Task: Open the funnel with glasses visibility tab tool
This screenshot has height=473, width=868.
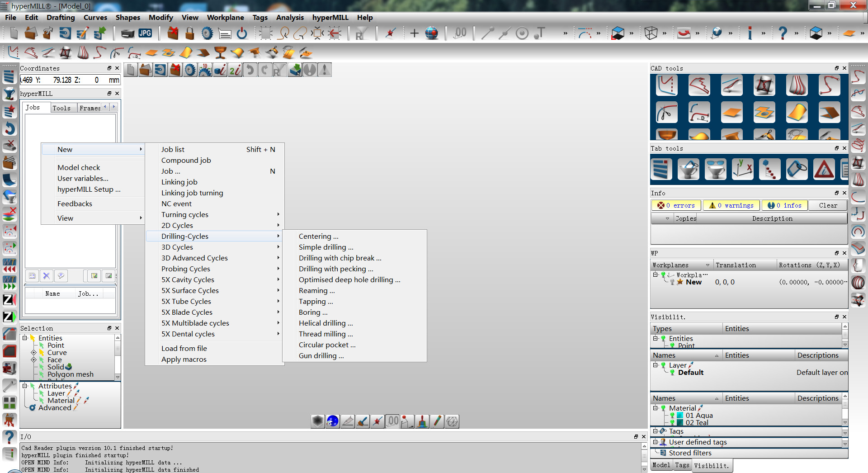Action: tap(716, 170)
